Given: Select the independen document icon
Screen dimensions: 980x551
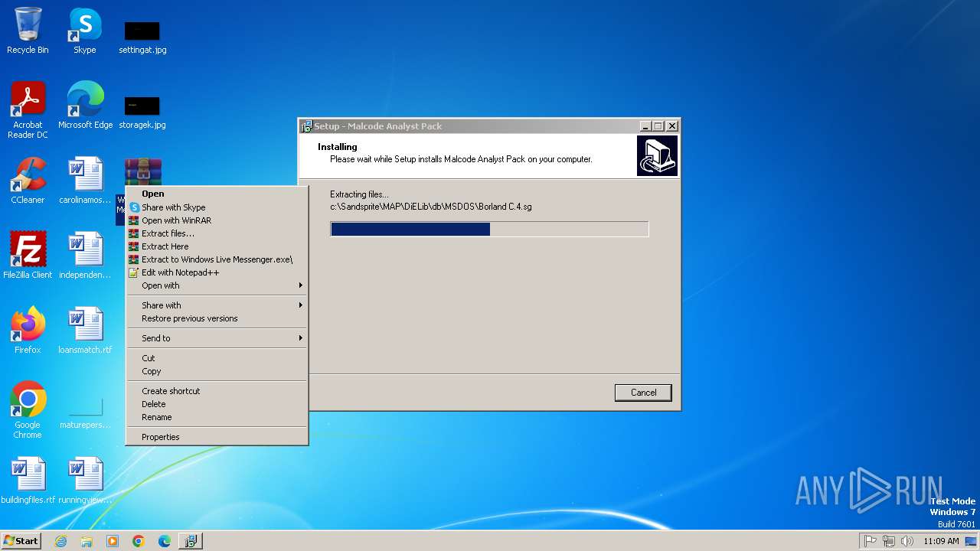Looking at the screenshot, I should (x=85, y=256).
